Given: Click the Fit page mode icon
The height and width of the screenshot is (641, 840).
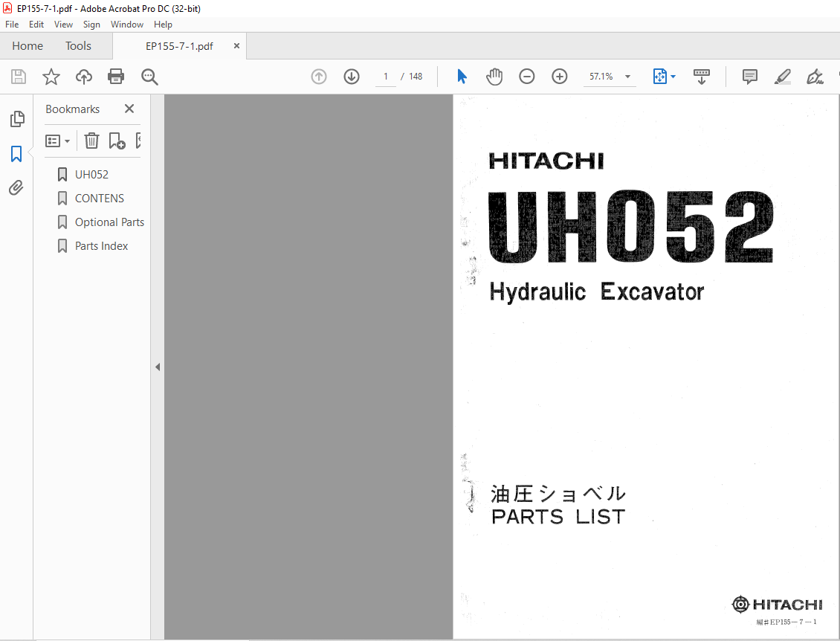Looking at the screenshot, I should pos(659,77).
